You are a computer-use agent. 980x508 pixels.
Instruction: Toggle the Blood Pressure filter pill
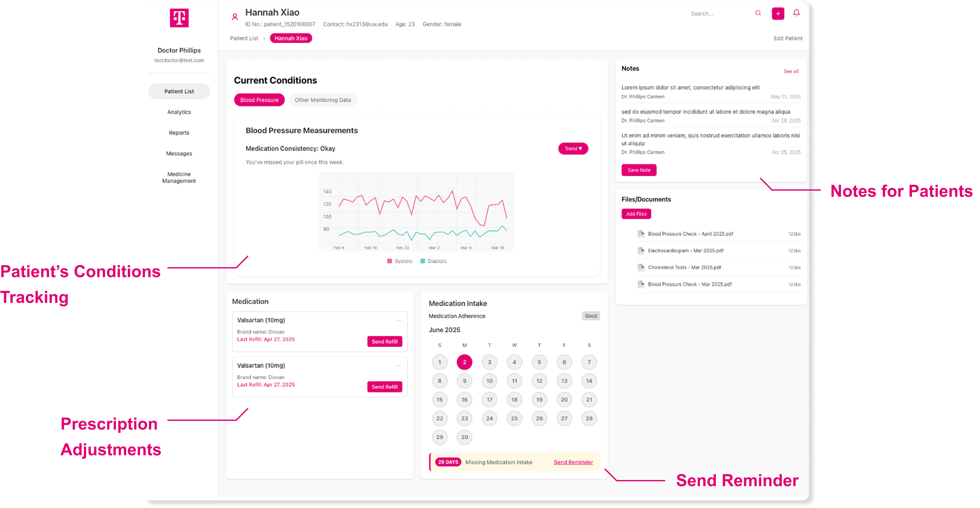259,100
